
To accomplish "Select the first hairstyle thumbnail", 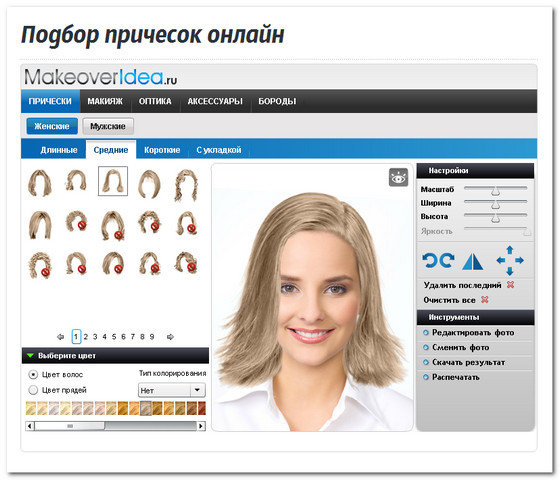I will [x=40, y=183].
